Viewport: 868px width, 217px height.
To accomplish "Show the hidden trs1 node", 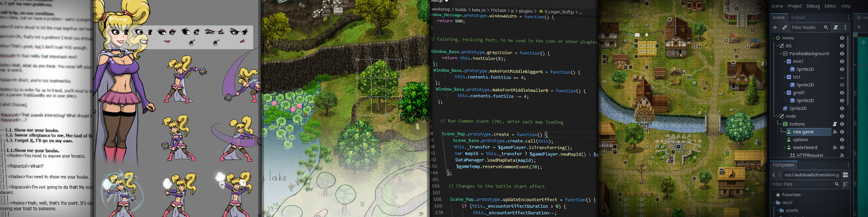I will click(842, 77).
